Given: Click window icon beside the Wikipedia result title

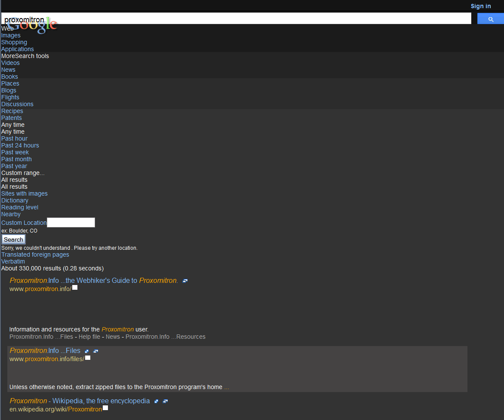Looking at the screenshot, I should [166, 401].
